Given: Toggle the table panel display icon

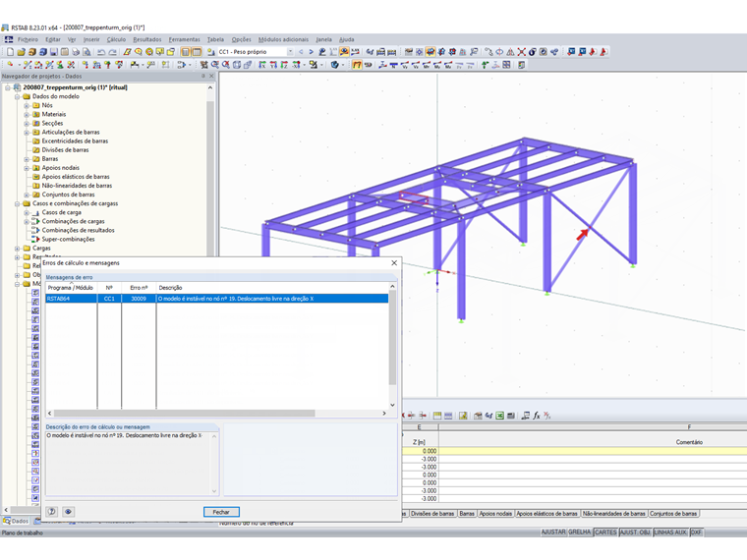Looking at the screenshot, I should pos(197,52).
